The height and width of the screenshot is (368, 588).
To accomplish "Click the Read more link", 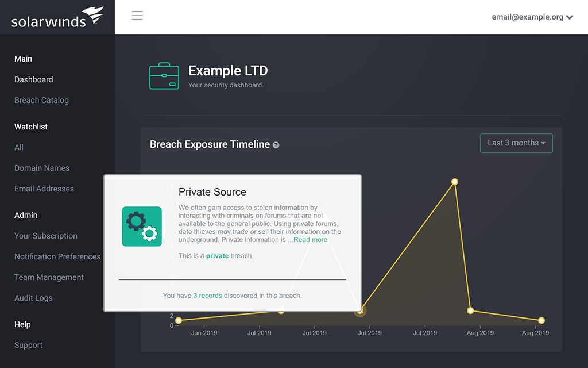I will 310,240.
